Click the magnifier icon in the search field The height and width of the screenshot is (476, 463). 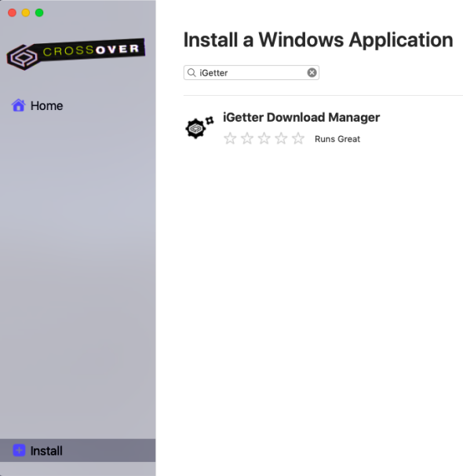[x=191, y=72]
